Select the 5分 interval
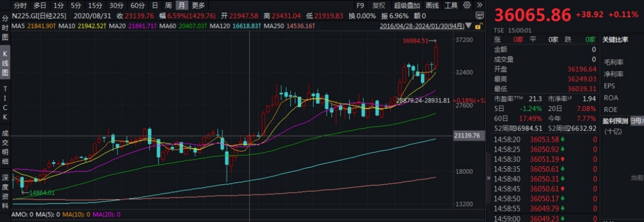Screen dimensions: 644x222 pyautogui.click(x=75, y=6)
